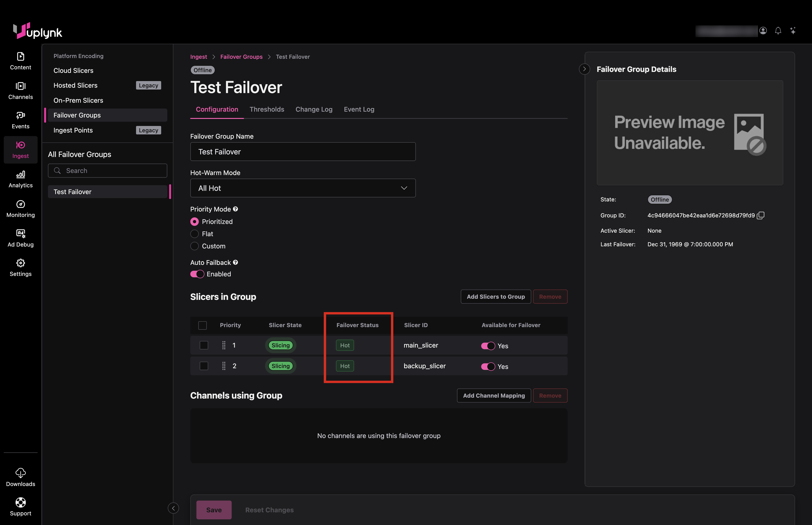Collapse the left navigation panel
The image size is (812, 525).
(173, 508)
